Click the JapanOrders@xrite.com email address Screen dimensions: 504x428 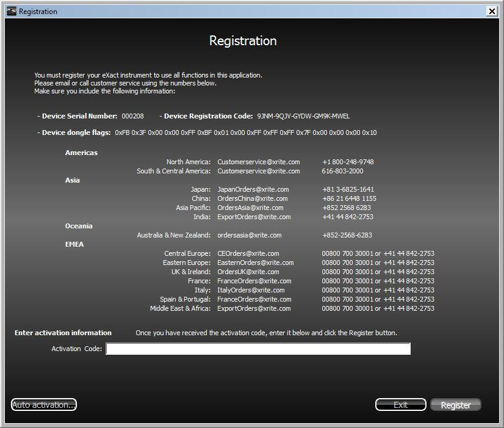[253, 189]
